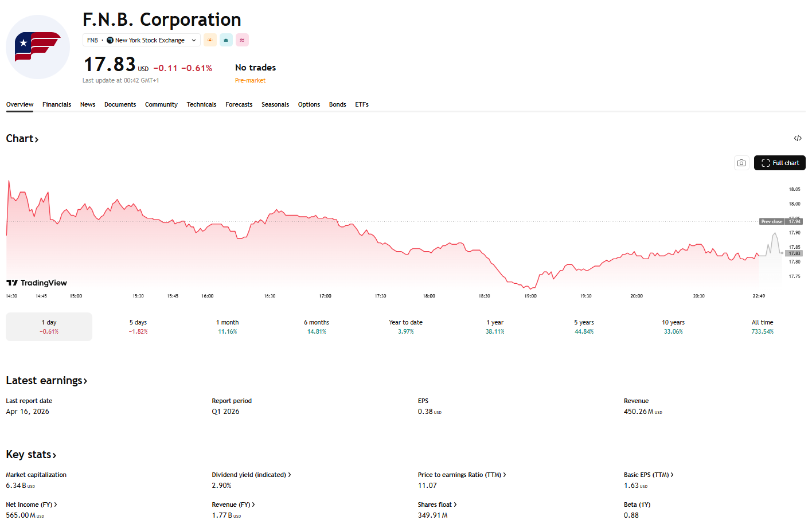
Task: Click the 6.34 B market capitalization value
Action: click(21, 486)
